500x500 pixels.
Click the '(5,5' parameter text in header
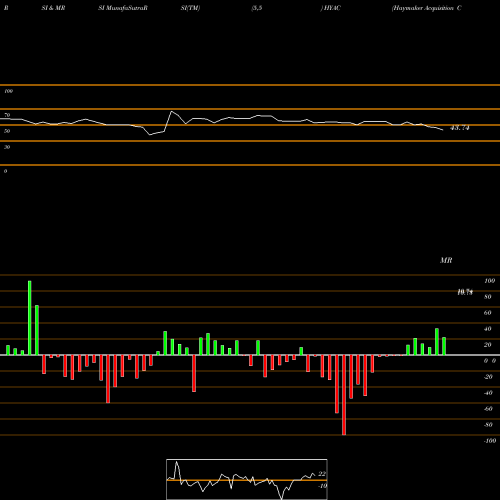pos(257,8)
